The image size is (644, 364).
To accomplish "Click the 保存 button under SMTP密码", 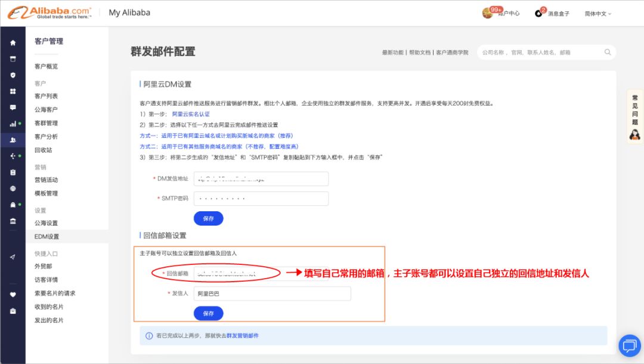I will pos(208,218).
